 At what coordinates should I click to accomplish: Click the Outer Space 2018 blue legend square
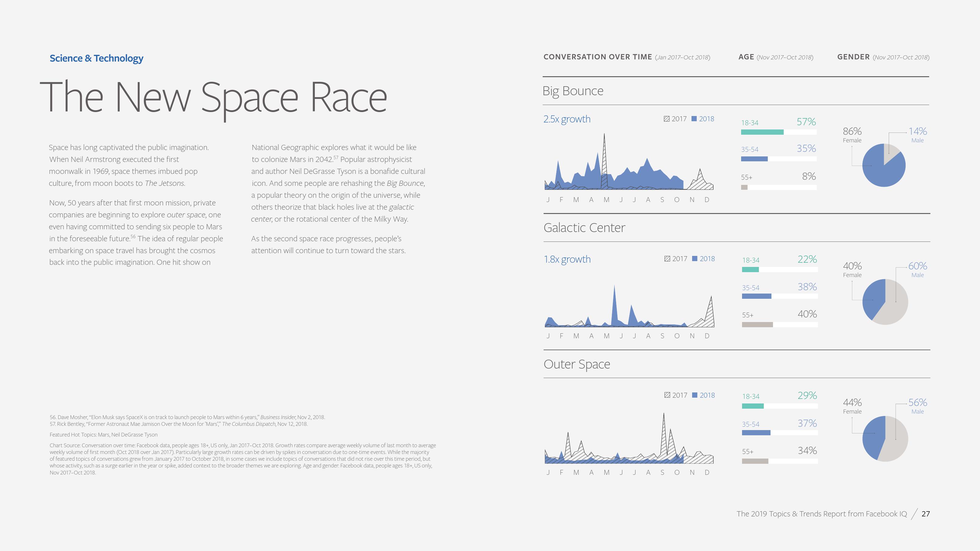tap(695, 395)
